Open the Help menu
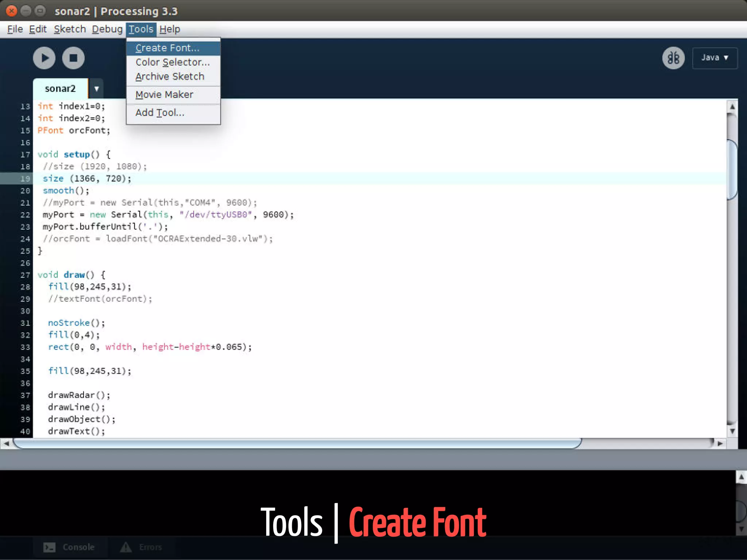The height and width of the screenshot is (560, 747). 170,29
